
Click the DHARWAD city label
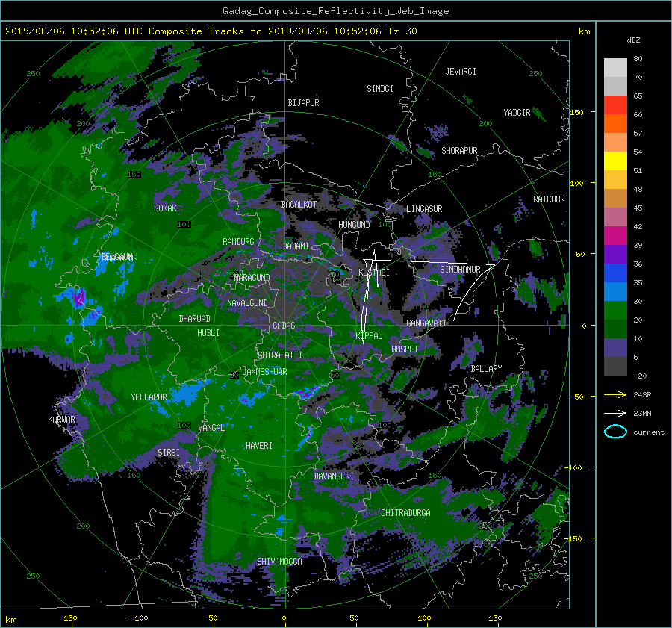195,319
